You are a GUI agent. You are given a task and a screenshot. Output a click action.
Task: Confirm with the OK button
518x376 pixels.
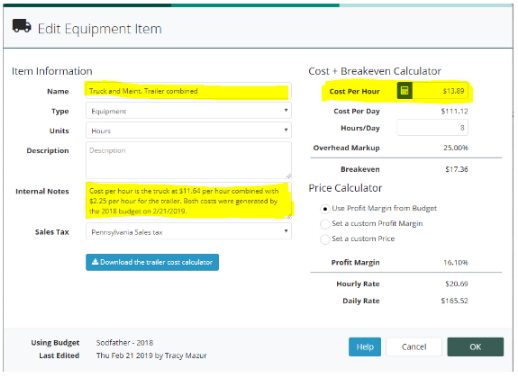pos(475,347)
